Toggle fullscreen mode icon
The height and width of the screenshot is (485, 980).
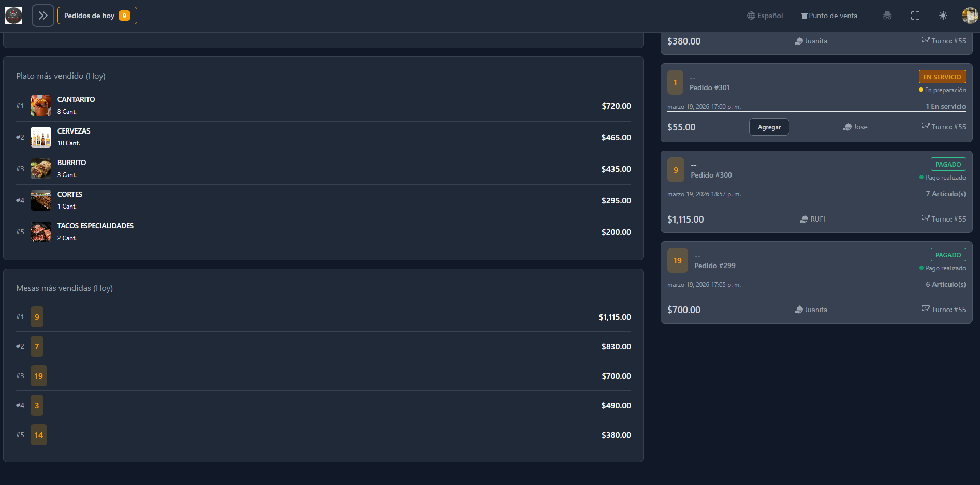(x=915, y=16)
